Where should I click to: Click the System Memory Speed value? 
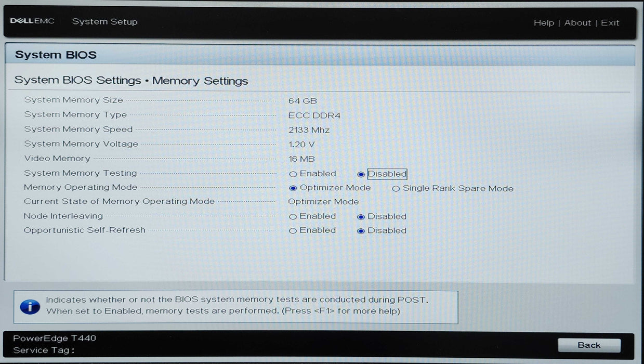click(309, 130)
